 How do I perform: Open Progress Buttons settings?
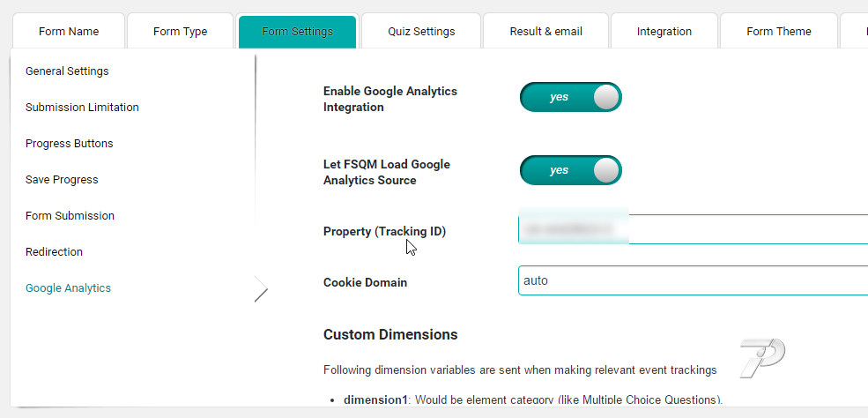pyautogui.click(x=70, y=144)
